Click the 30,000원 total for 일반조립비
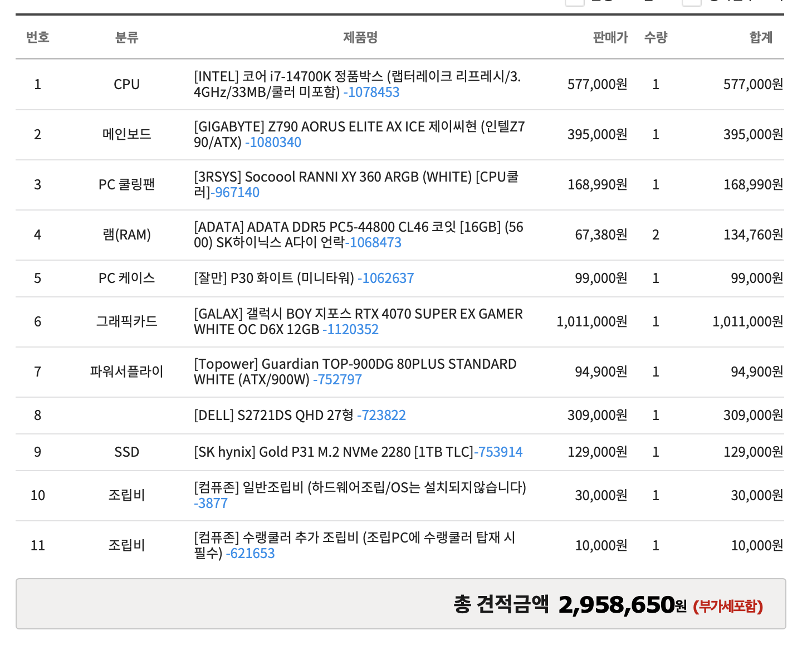 point(757,496)
